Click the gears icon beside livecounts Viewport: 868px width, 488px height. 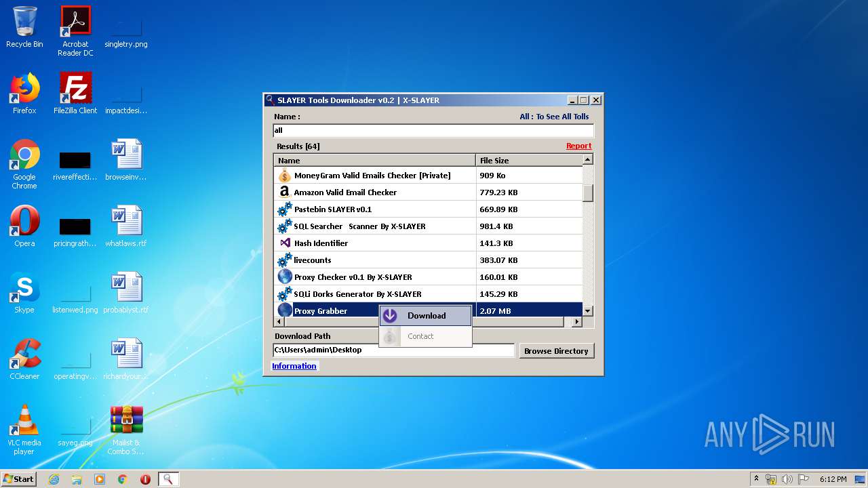[285, 260]
